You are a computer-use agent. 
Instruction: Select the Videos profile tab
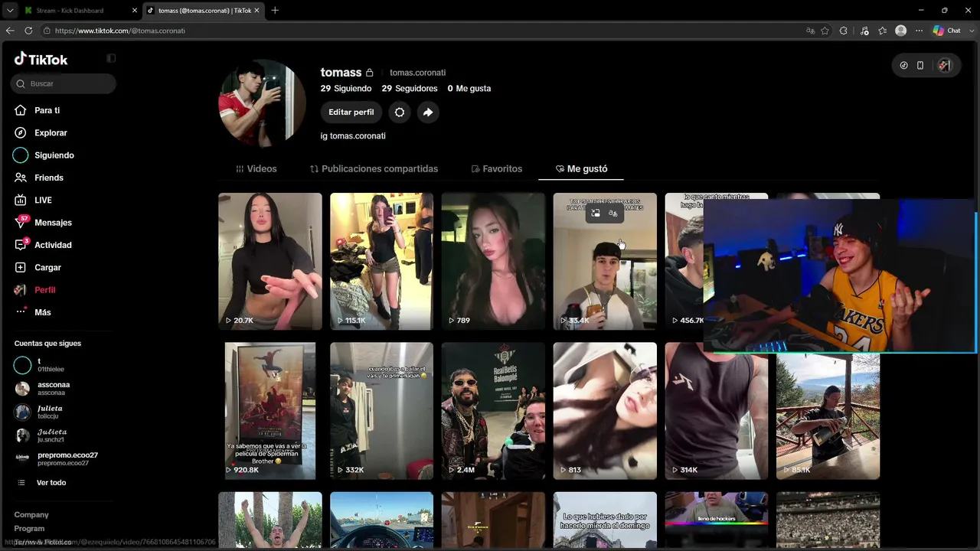point(256,168)
